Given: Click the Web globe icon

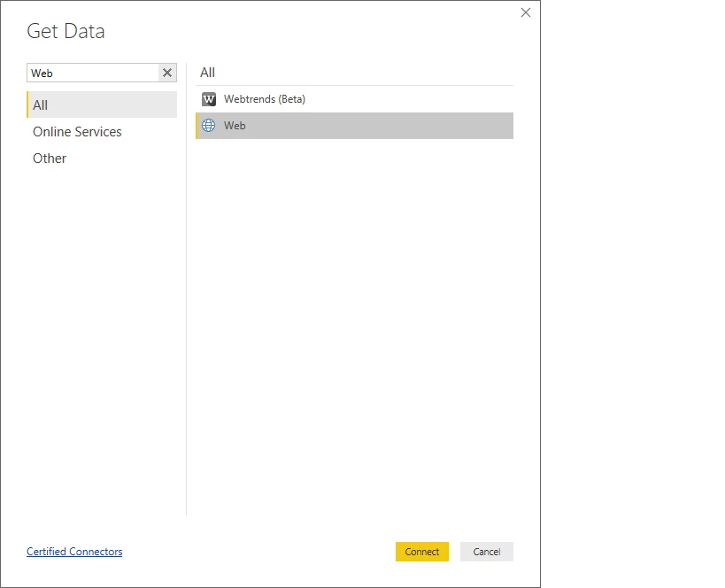Looking at the screenshot, I should pyautogui.click(x=209, y=126).
